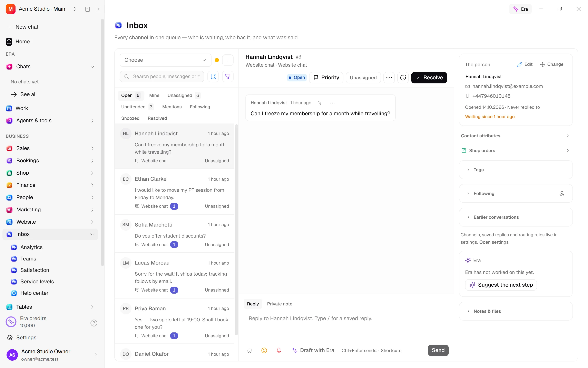Collapse the sidebar with panel icon
The height and width of the screenshot is (368, 588).
(98, 9)
